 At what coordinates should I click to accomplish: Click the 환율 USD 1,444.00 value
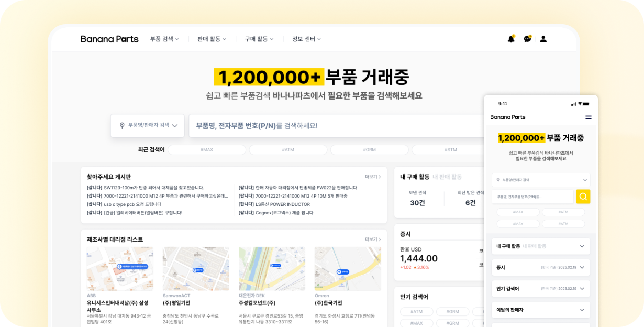click(419, 258)
